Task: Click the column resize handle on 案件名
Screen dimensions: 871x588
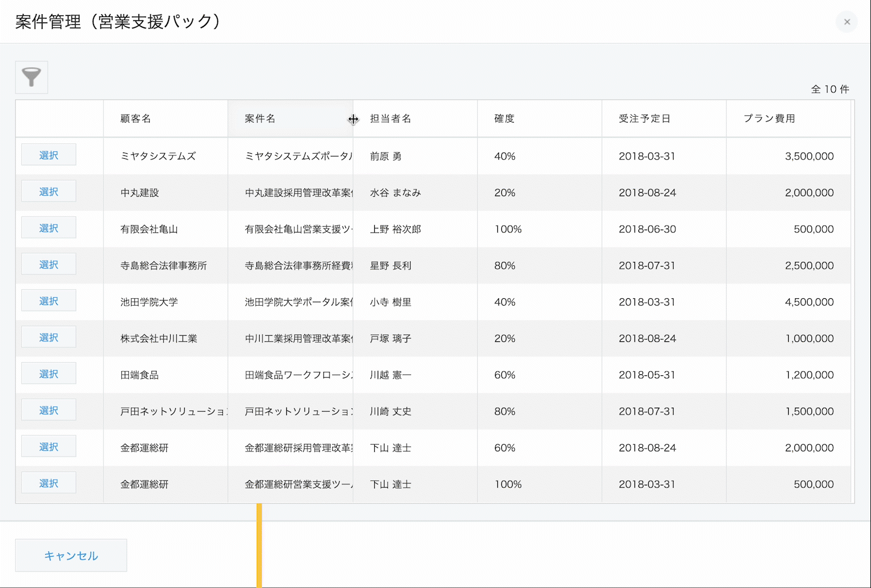Action: tap(353, 119)
